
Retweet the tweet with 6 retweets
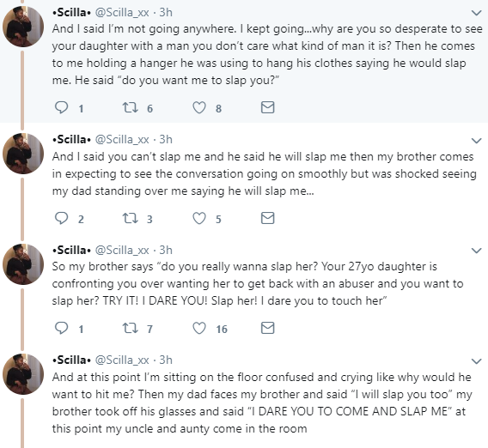click(130, 107)
